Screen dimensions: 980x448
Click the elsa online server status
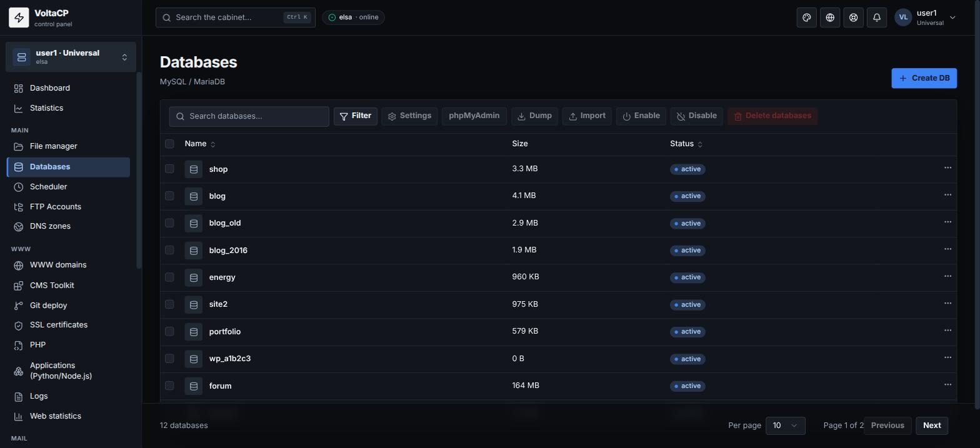353,17
